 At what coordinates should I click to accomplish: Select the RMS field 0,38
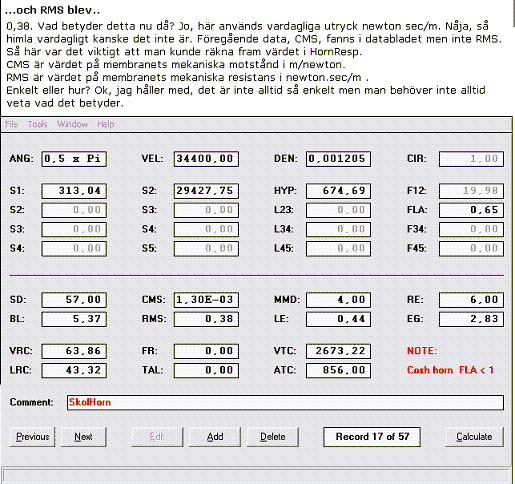[206, 319]
